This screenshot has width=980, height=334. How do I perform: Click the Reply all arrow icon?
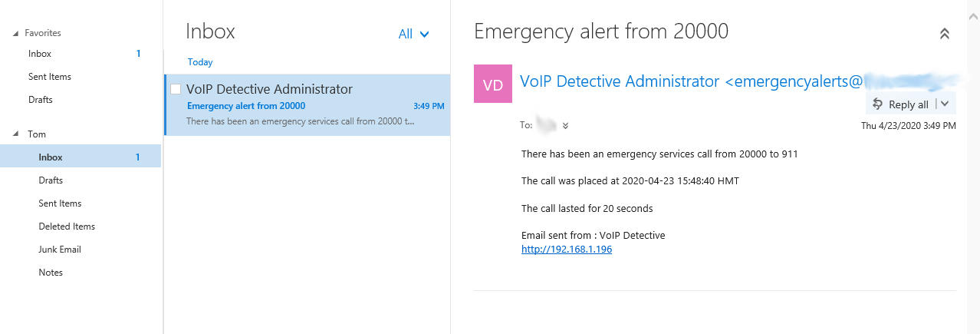(x=878, y=104)
